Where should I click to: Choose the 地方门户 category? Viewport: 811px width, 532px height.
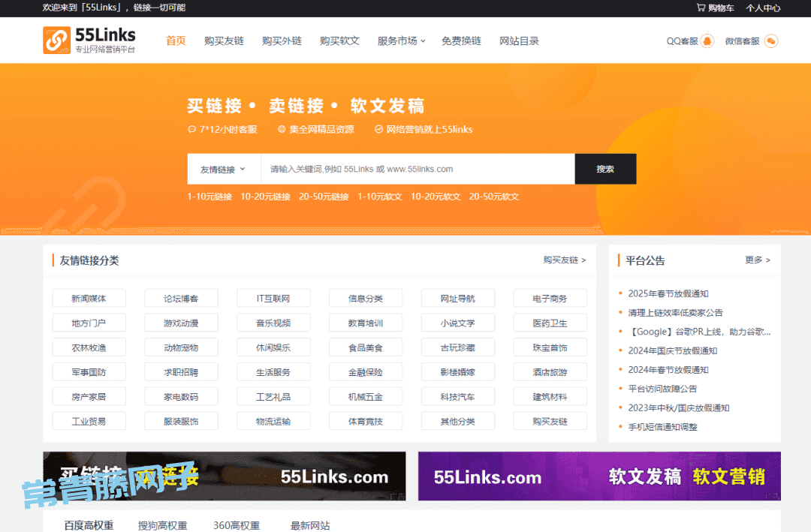pyautogui.click(x=89, y=323)
